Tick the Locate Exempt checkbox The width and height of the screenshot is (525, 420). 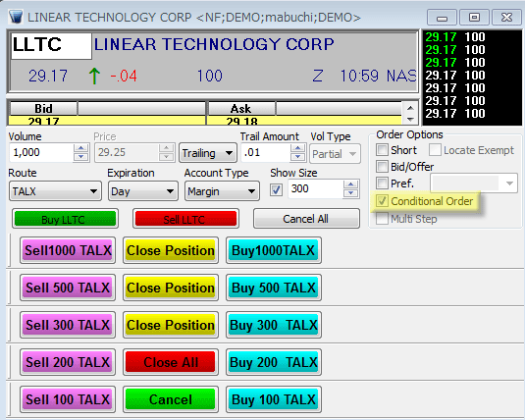pyautogui.click(x=435, y=150)
